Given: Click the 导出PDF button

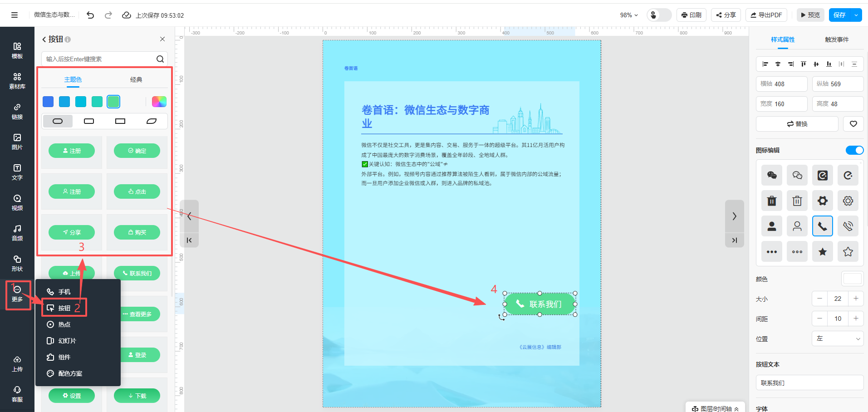Looking at the screenshot, I should click(766, 15).
